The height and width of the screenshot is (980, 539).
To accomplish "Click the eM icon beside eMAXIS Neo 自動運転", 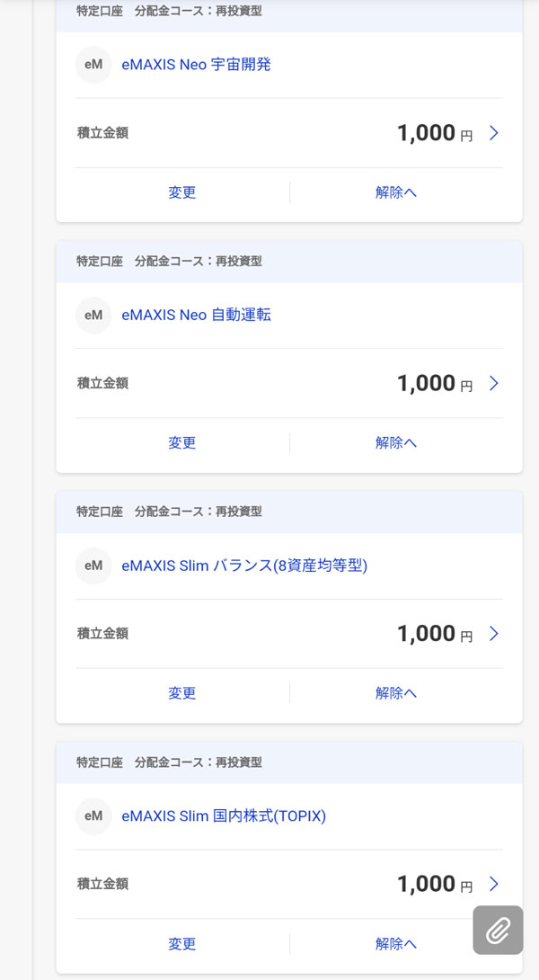I will point(93,316).
